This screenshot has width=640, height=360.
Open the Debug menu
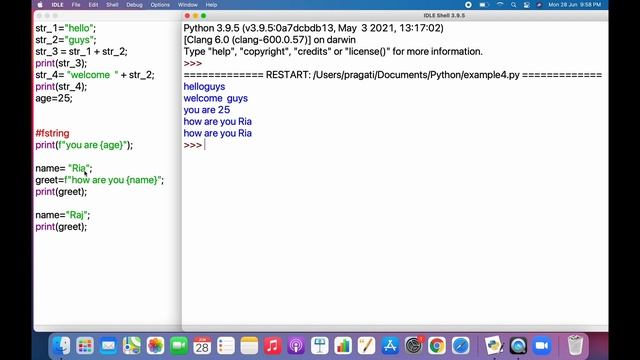click(134, 5)
